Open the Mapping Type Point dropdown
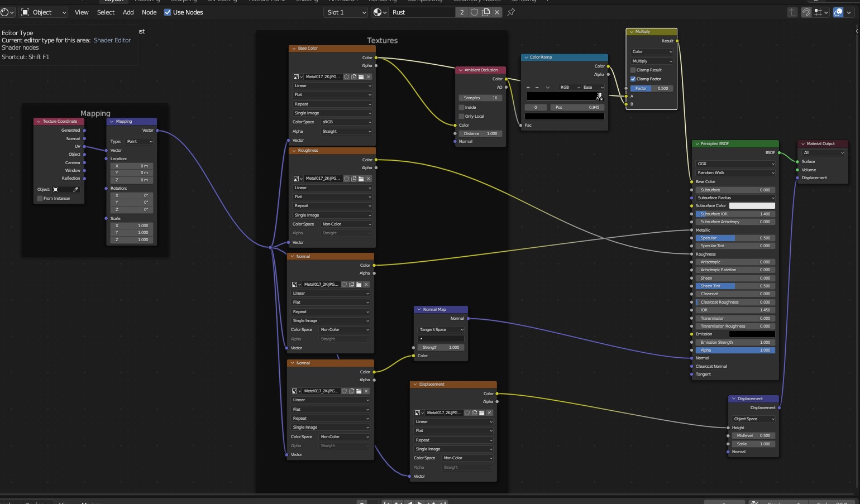 [x=139, y=141]
